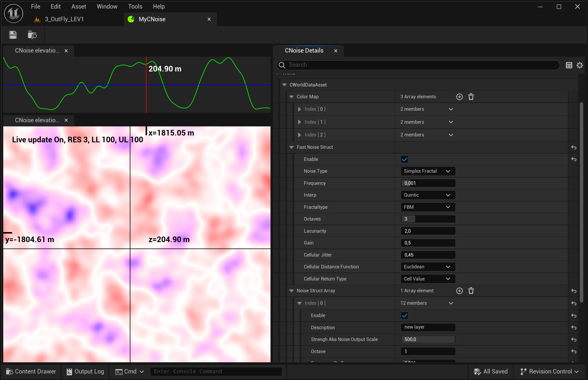588x380 pixels.
Task: Open the Asset menu
Action: pyautogui.click(x=79, y=6)
